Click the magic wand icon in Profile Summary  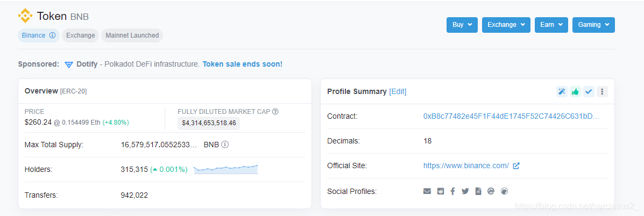pyautogui.click(x=562, y=92)
